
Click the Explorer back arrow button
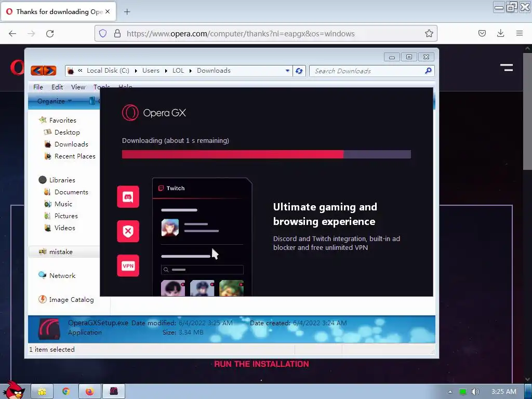point(37,71)
